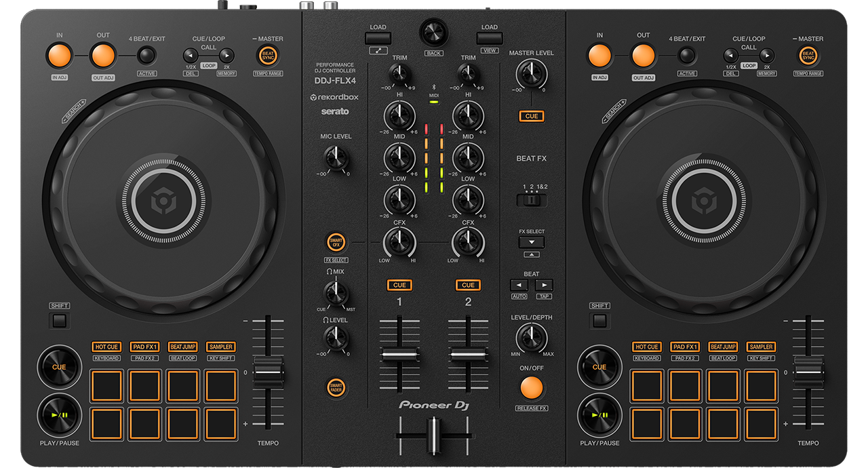Set loop OUT point on deck 1

tap(103, 56)
